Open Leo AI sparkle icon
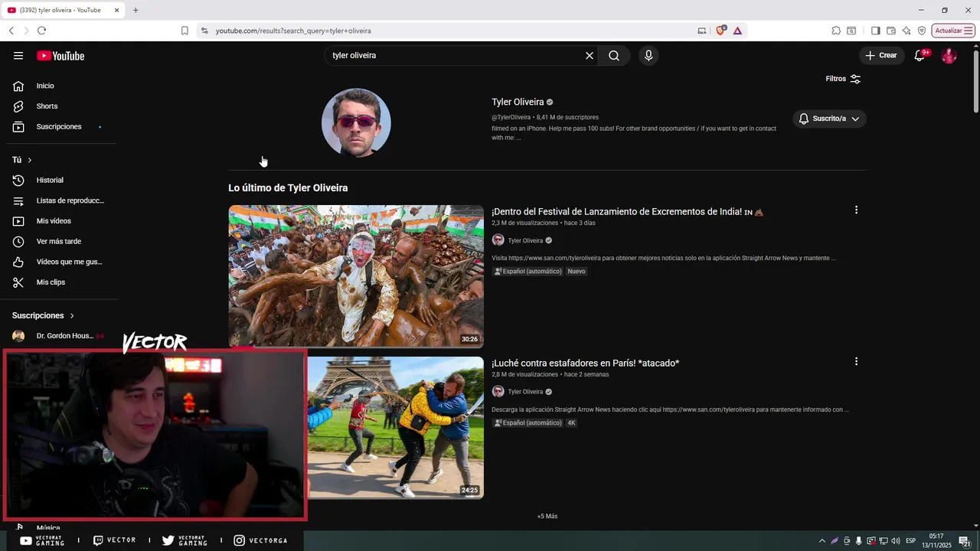This screenshot has width=980, height=551. tap(906, 31)
